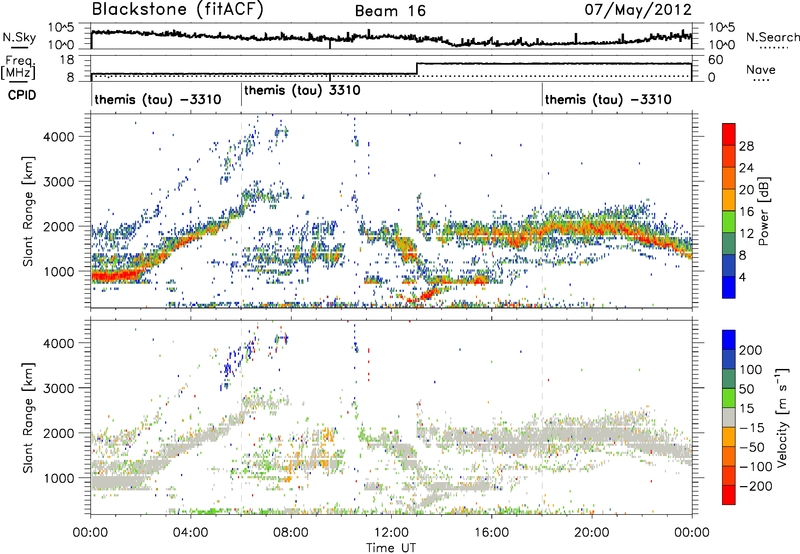Click the left '10^5' noise axis tick
800x554 pixels.
(x=61, y=28)
